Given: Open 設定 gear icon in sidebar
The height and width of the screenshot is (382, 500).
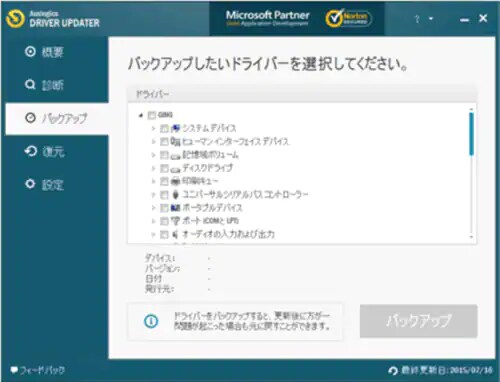Looking at the screenshot, I should pos(30,184).
